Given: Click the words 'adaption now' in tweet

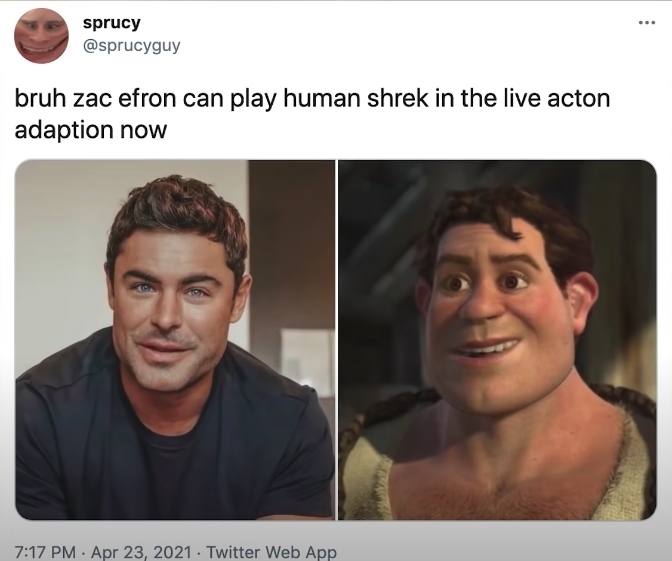Looking at the screenshot, I should tap(90, 130).
